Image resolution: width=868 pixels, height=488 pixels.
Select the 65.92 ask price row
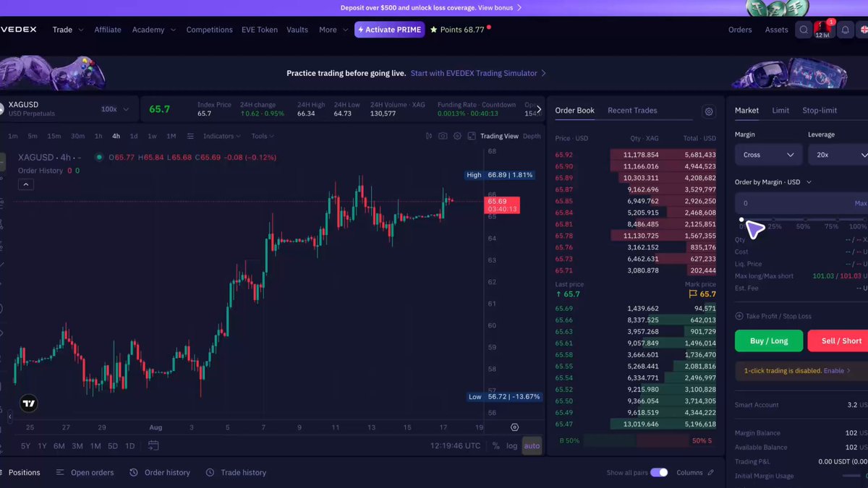[x=635, y=155]
